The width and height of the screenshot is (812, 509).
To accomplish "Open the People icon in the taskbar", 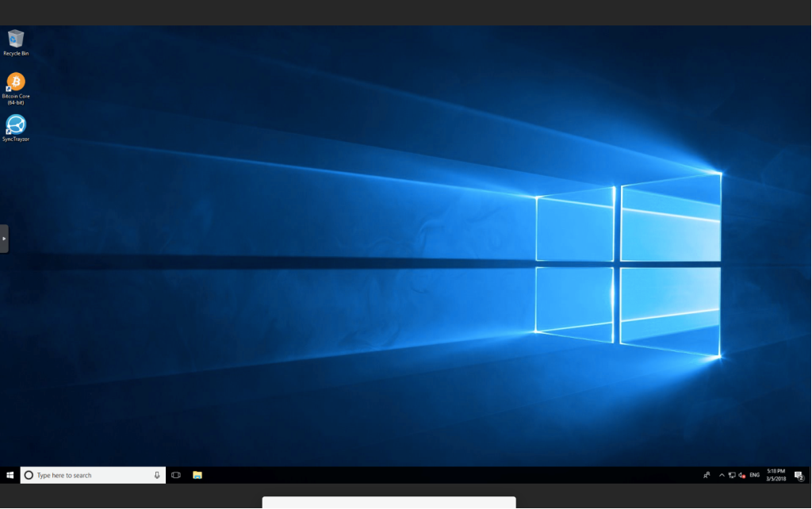I will pos(707,476).
